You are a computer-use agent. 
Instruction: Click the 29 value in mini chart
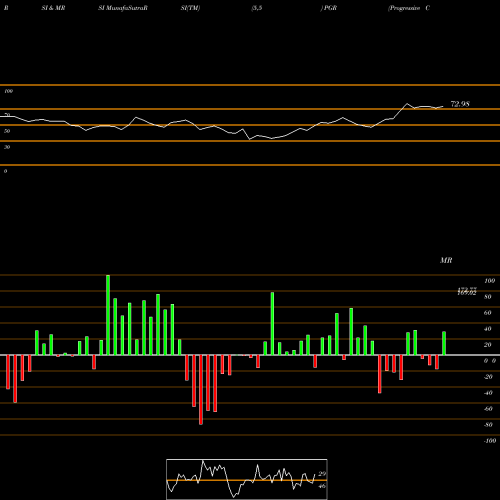click(322, 474)
